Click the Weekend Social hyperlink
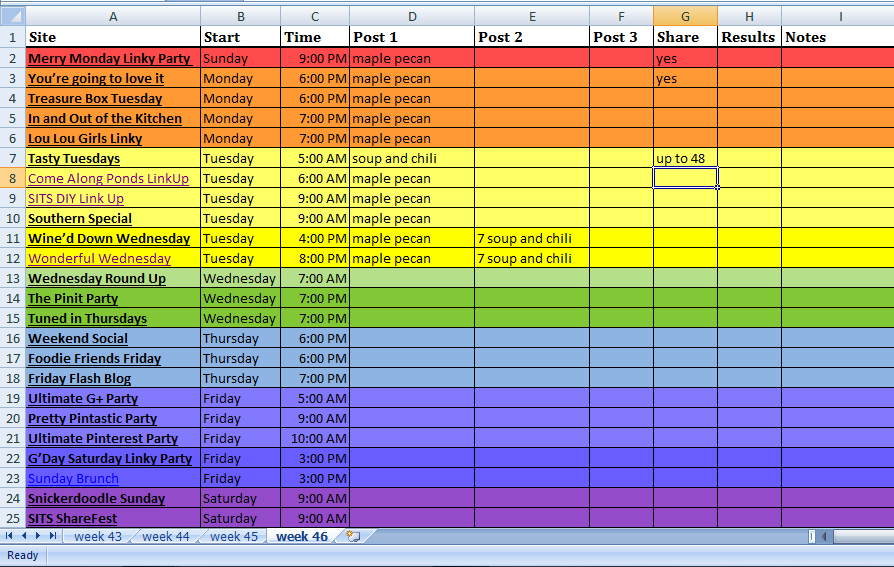 coord(78,338)
